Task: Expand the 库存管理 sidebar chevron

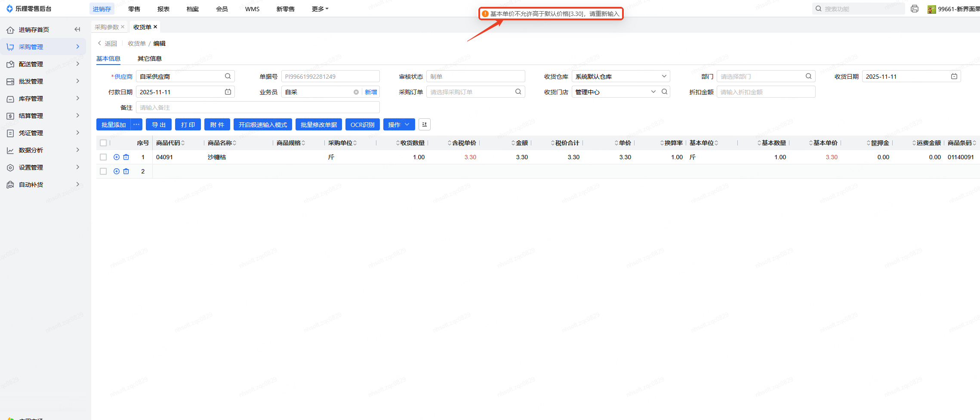Action: [78, 98]
